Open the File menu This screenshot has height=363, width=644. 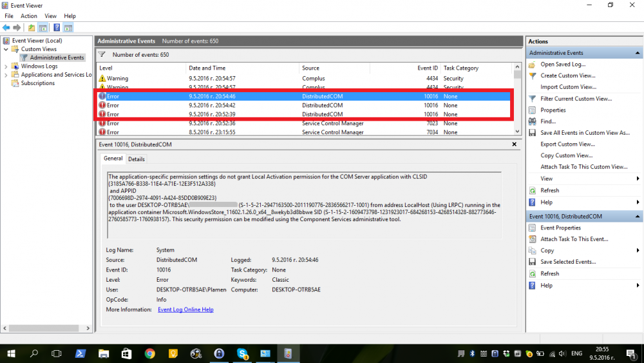click(9, 16)
